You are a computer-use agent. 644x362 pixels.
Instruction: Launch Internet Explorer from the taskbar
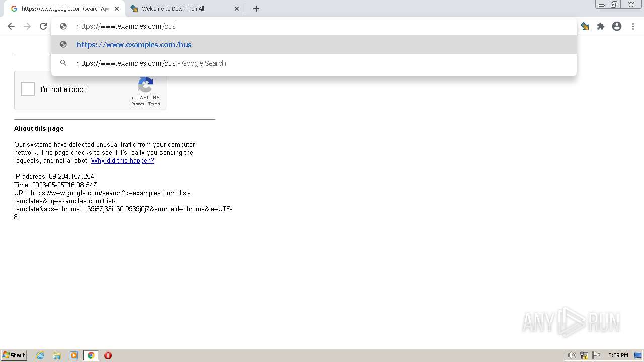coord(40,355)
